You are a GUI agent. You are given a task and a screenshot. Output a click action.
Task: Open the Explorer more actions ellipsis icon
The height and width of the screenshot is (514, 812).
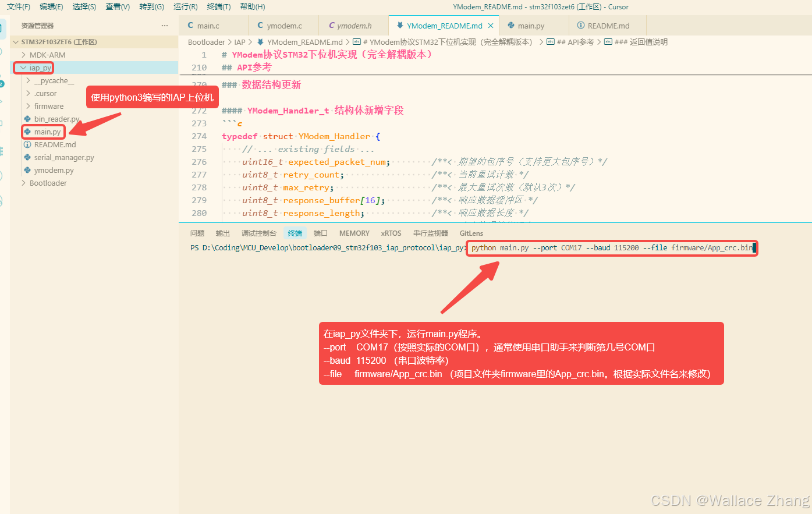(x=165, y=26)
